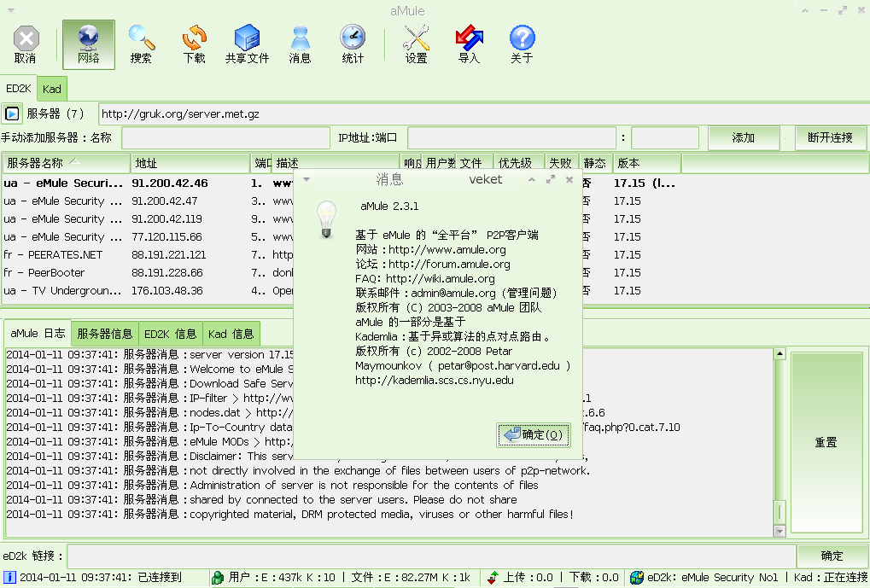
Task: Click the upload/download arrows status icon
Action: (492, 578)
